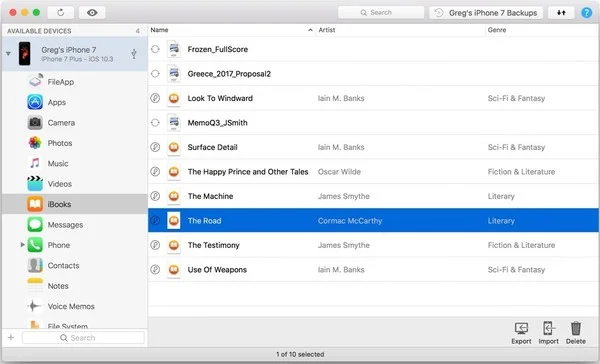The height and width of the screenshot is (364, 600).
Task: Collapse the Greg's iPhone 7 device triangle
Action: coord(8,54)
